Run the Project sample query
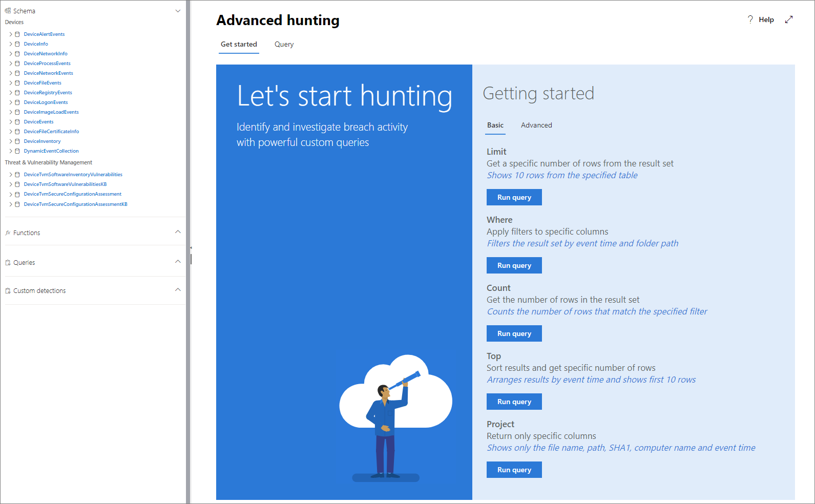 pyautogui.click(x=514, y=470)
